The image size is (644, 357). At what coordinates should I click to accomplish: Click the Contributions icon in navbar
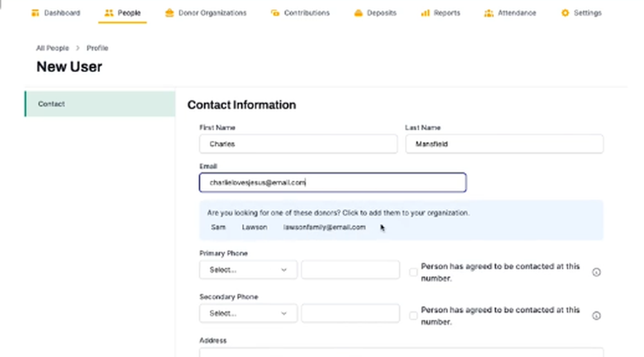tap(275, 13)
